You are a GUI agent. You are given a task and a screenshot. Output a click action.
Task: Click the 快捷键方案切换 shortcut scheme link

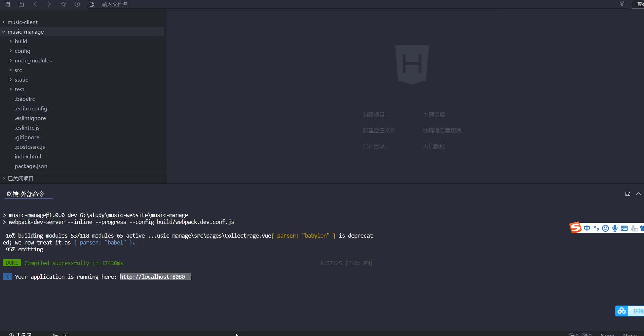[442, 130]
